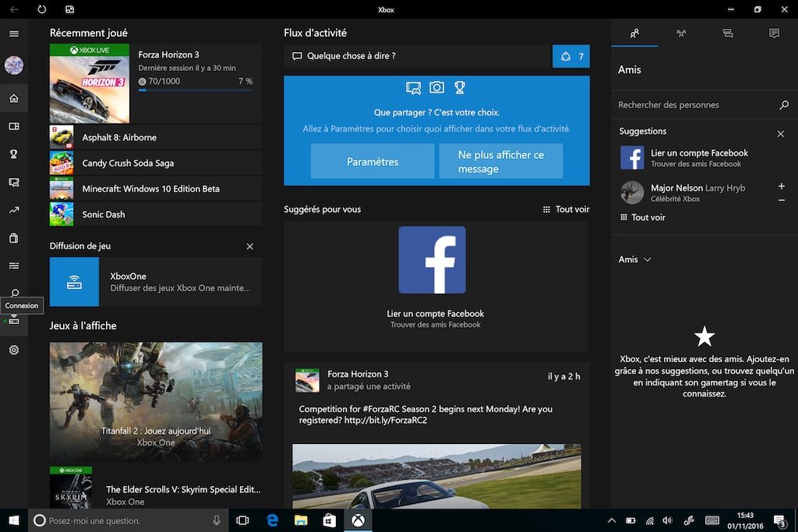Switch to the Parties tab

(x=681, y=33)
